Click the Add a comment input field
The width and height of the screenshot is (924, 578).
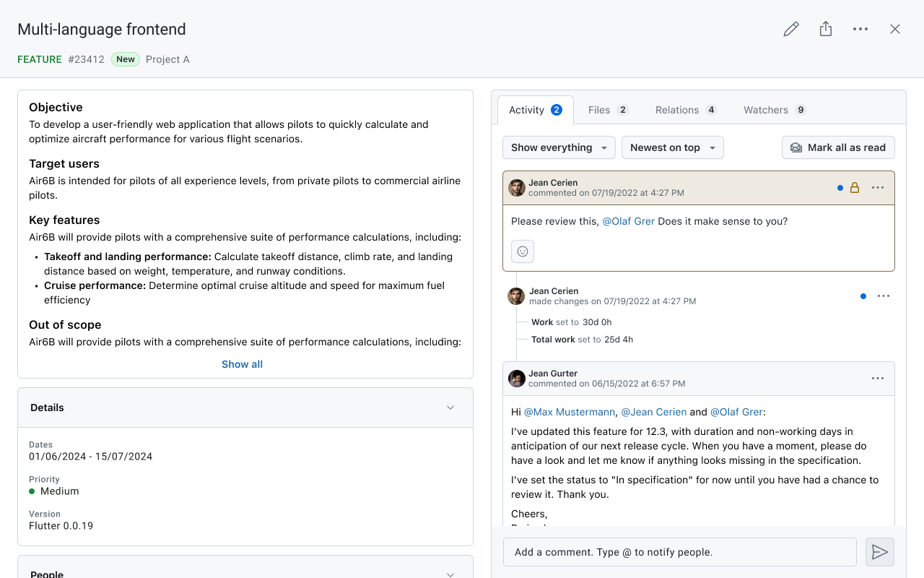pyautogui.click(x=679, y=552)
